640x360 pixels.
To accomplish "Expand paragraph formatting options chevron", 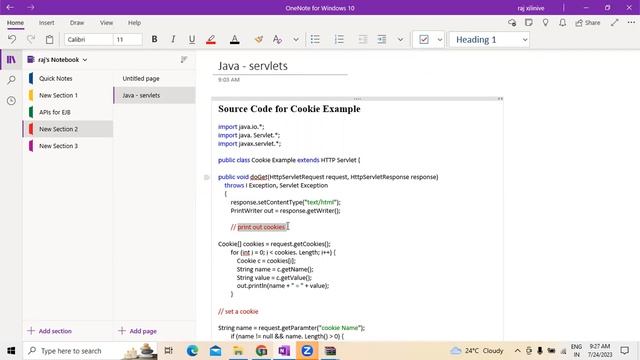I will [x=400, y=40].
